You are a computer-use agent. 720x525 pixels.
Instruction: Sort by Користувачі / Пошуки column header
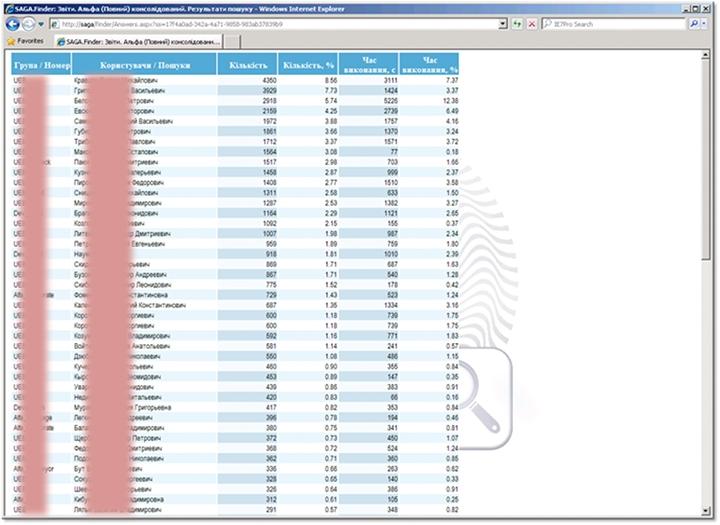(144, 65)
